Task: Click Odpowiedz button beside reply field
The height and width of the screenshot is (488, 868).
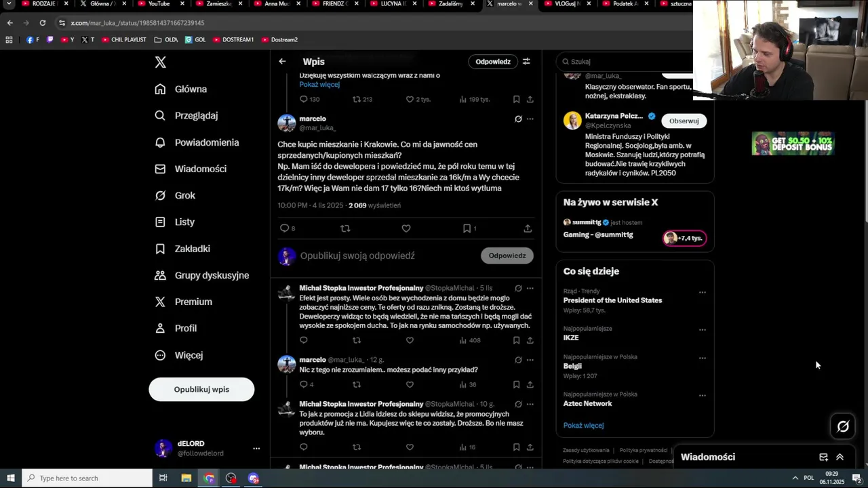Action: point(507,256)
